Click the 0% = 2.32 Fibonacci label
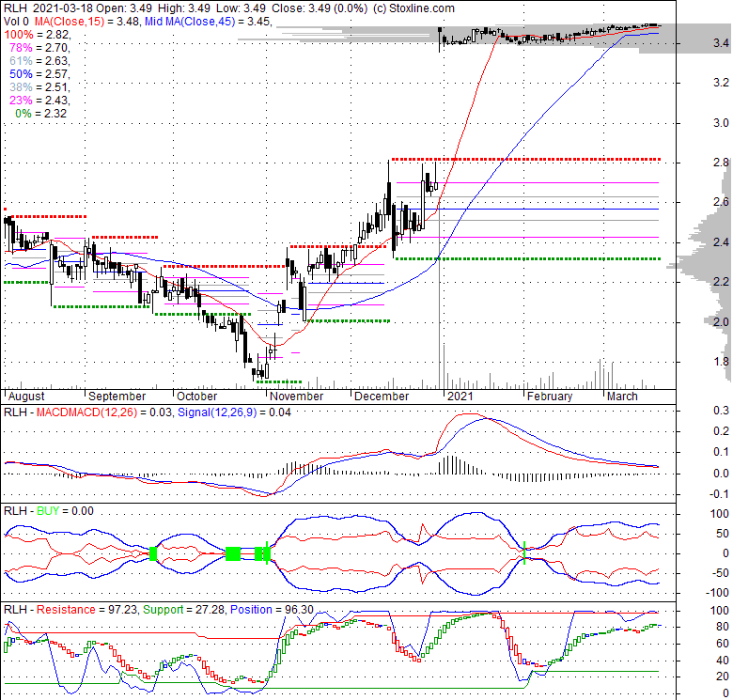 [41, 113]
